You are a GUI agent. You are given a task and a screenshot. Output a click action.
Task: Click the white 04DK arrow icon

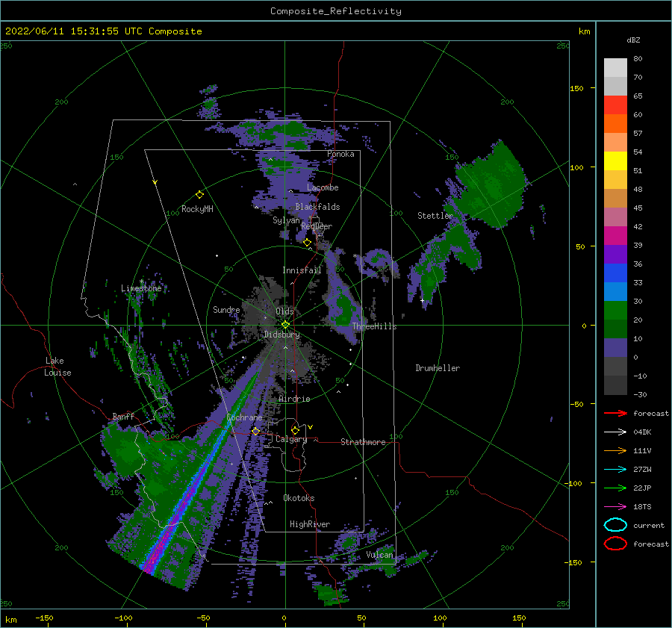[615, 432]
